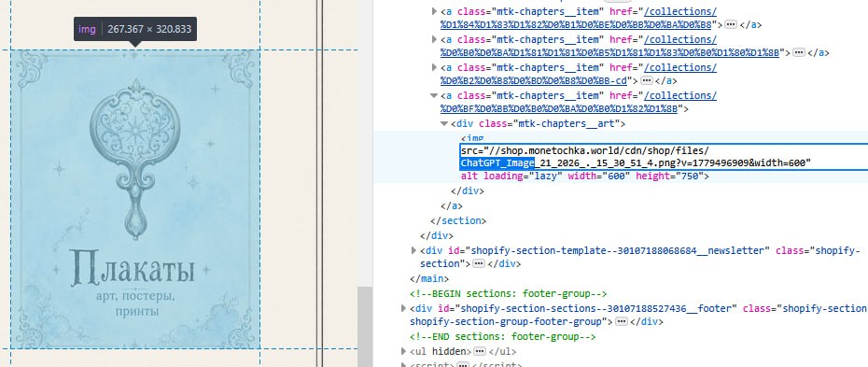Click the blue Плакаты poster image

click(x=134, y=199)
